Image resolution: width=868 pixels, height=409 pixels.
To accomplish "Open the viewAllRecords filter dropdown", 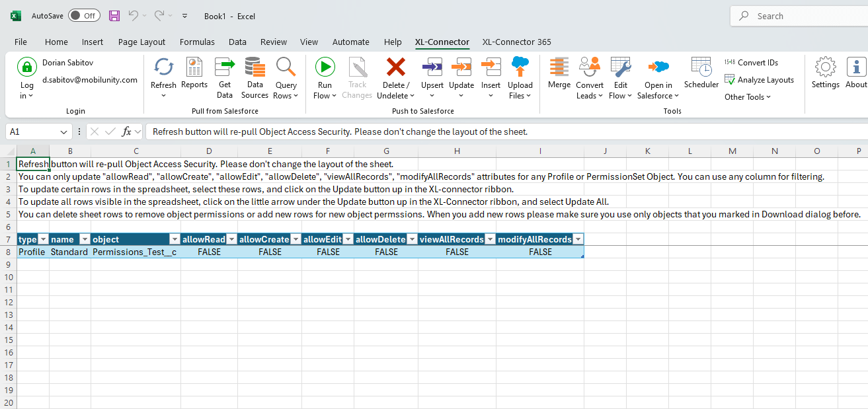I will point(491,239).
